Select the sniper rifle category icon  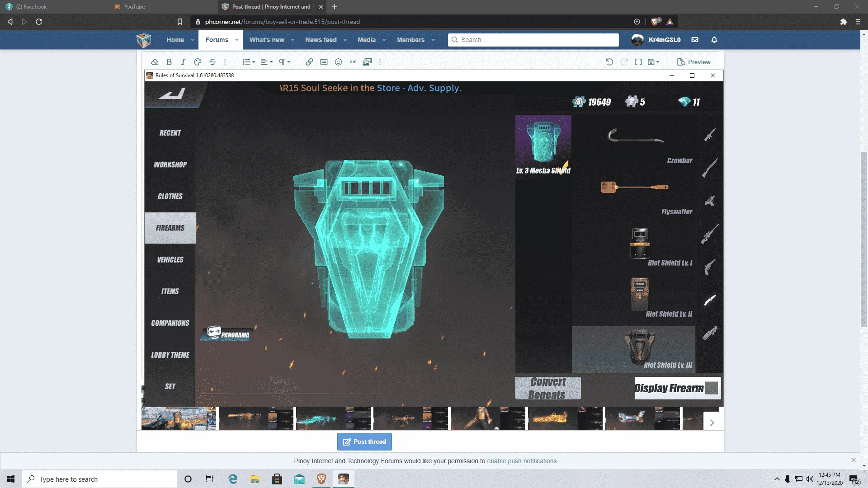pos(710,234)
